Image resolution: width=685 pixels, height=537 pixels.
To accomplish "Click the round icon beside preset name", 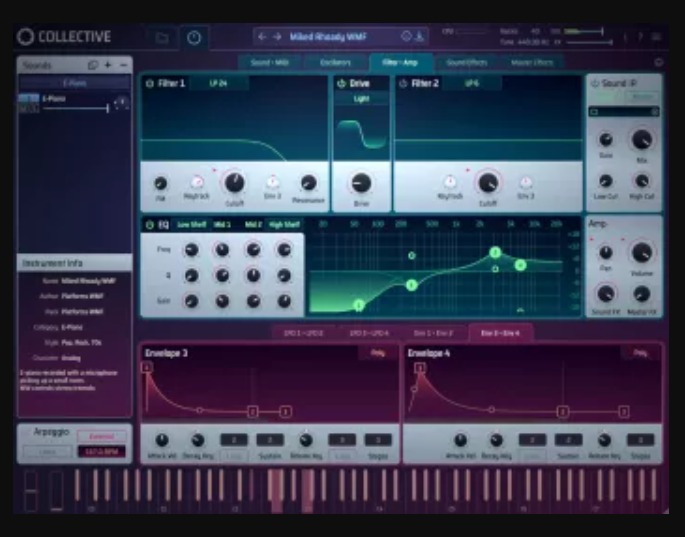I will click(x=406, y=36).
